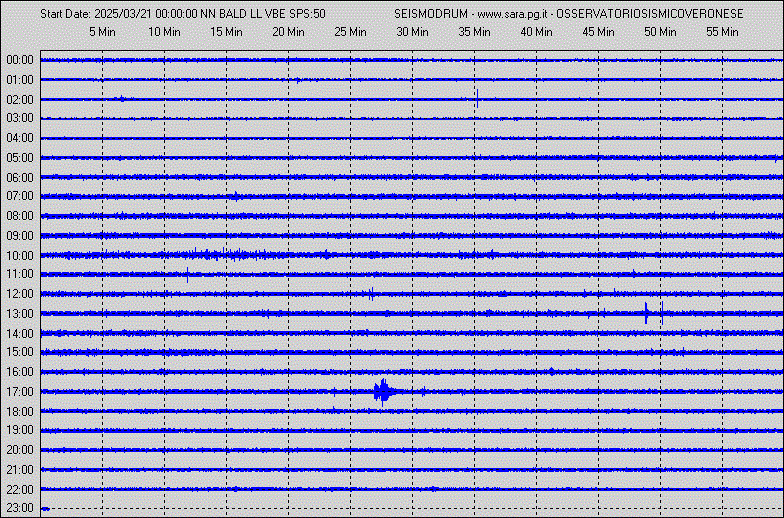Click the 02:00 hour row label
The height and width of the screenshot is (518, 784).
(x=20, y=100)
